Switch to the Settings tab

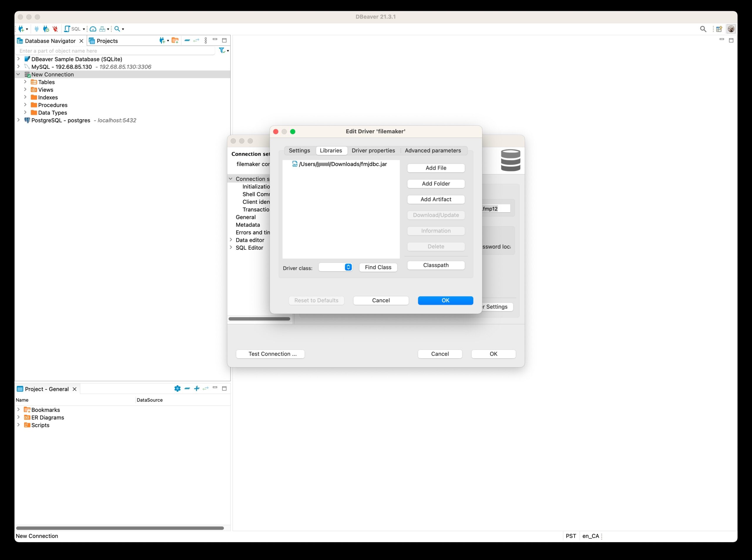pyautogui.click(x=299, y=151)
